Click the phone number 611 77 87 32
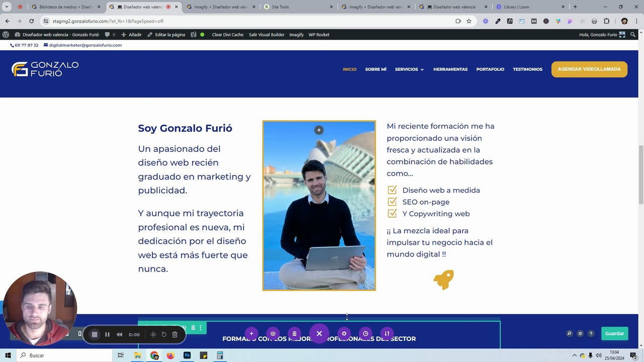644x362 pixels. 25,45
